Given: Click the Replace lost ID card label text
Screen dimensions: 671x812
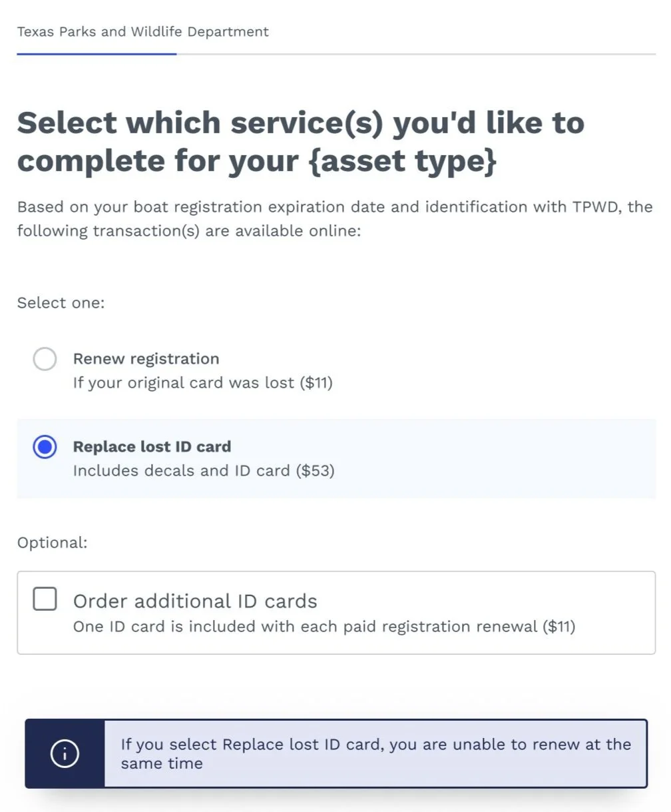Looking at the screenshot, I should click(151, 446).
